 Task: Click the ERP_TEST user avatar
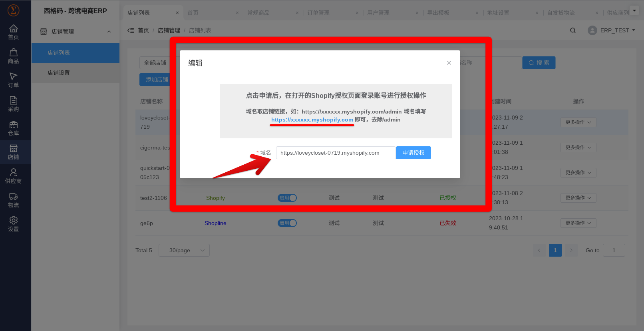592,30
